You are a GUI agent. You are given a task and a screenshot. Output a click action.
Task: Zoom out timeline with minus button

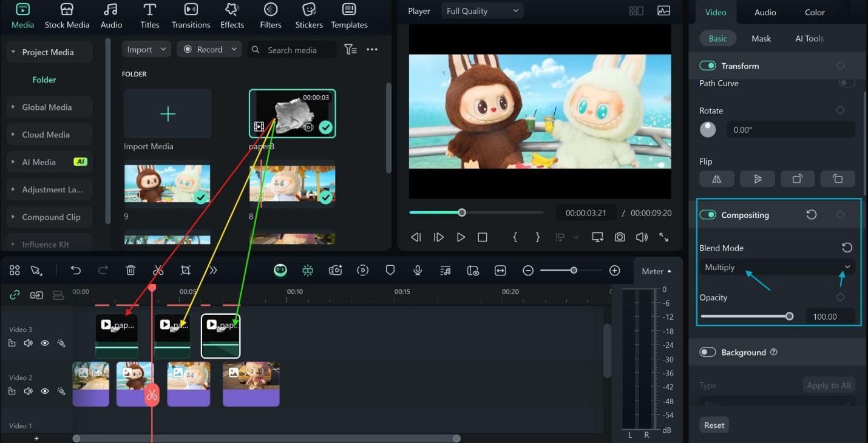pyautogui.click(x=528, y=271)
